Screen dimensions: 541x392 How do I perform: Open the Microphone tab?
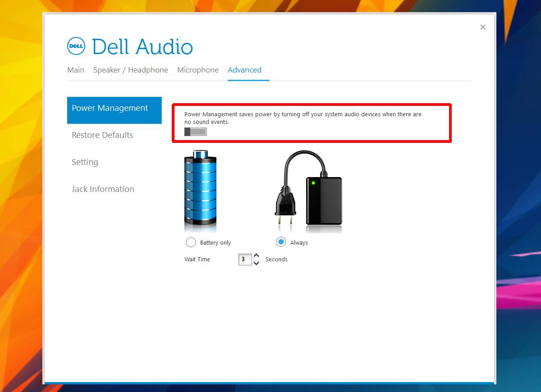click(x=198, y=70)
